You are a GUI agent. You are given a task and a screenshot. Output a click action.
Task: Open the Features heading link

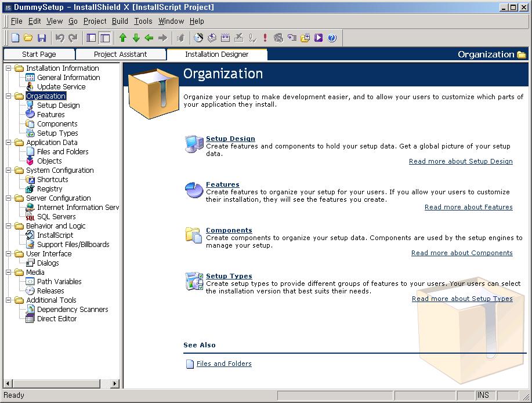(x=223, y=184)
